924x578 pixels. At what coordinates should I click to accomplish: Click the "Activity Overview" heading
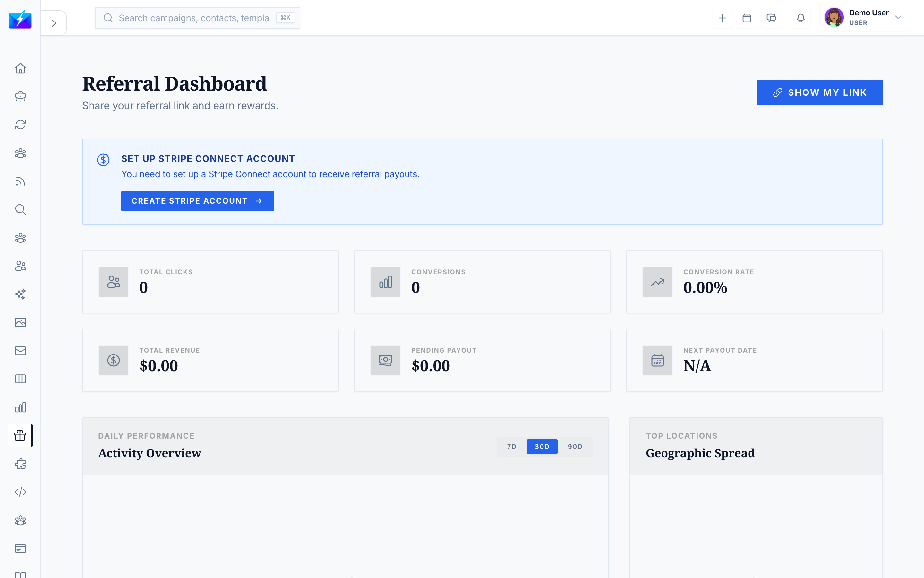[x=150, y=453]
